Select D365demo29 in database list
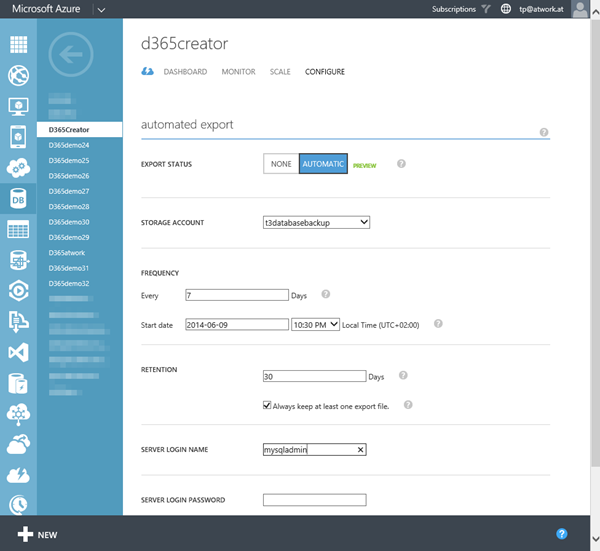This screenshot has height=551, width=600. 69,237
